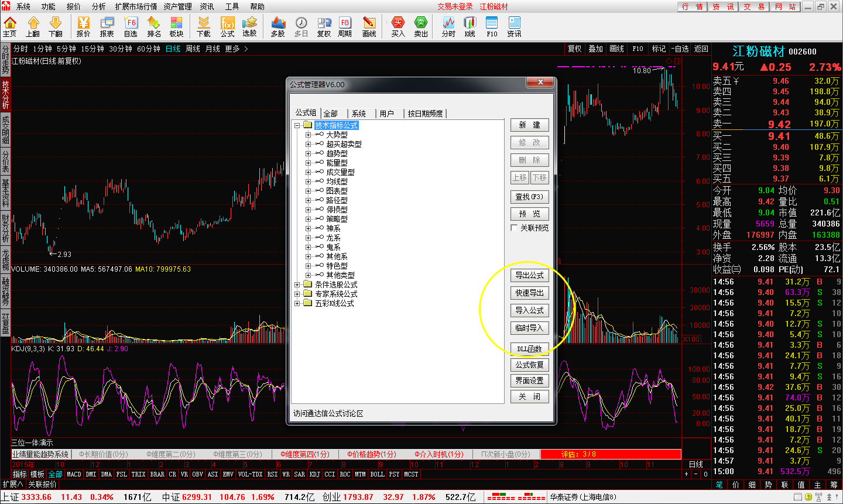
Task: Open the F10 company info icon
Action: point(492,26)
